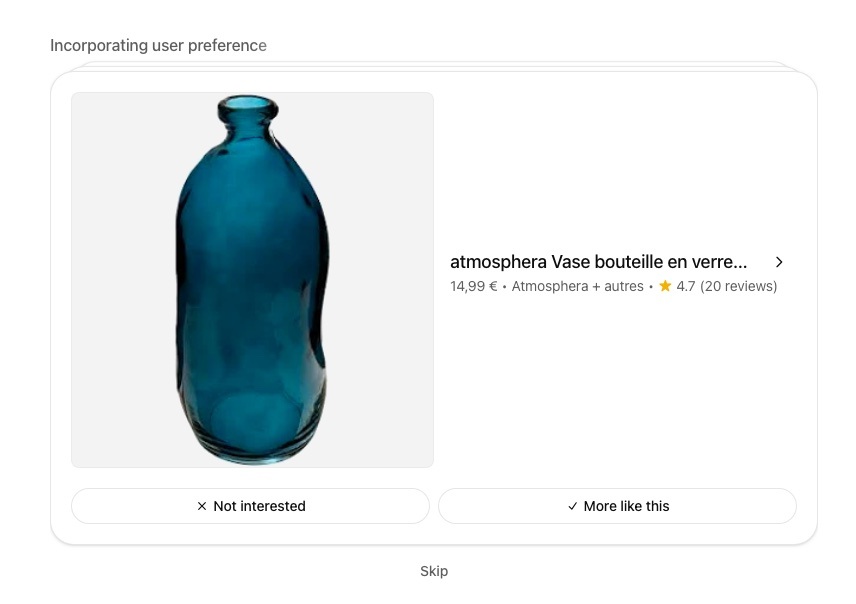
Task: Open the "atmosphera Vase bouteille en verre" title
Action: tap(598, 262)
